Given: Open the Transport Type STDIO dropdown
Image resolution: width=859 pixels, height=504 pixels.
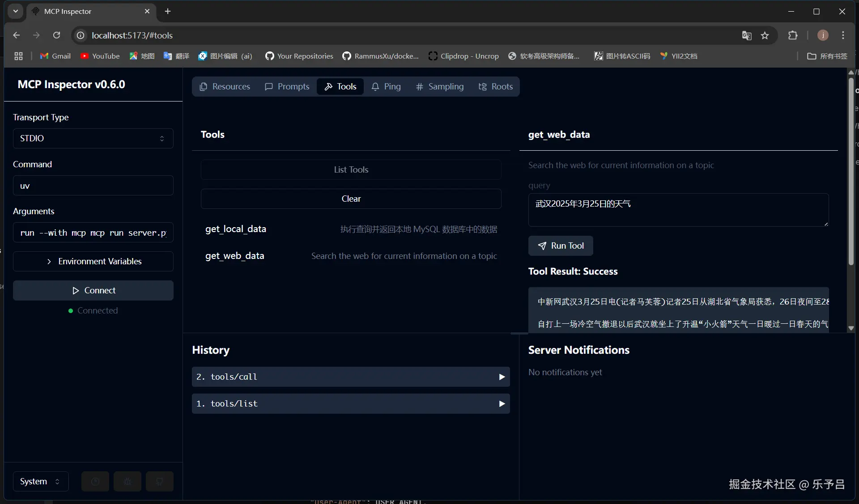Looking at the screenshot, I should (93, 139).
